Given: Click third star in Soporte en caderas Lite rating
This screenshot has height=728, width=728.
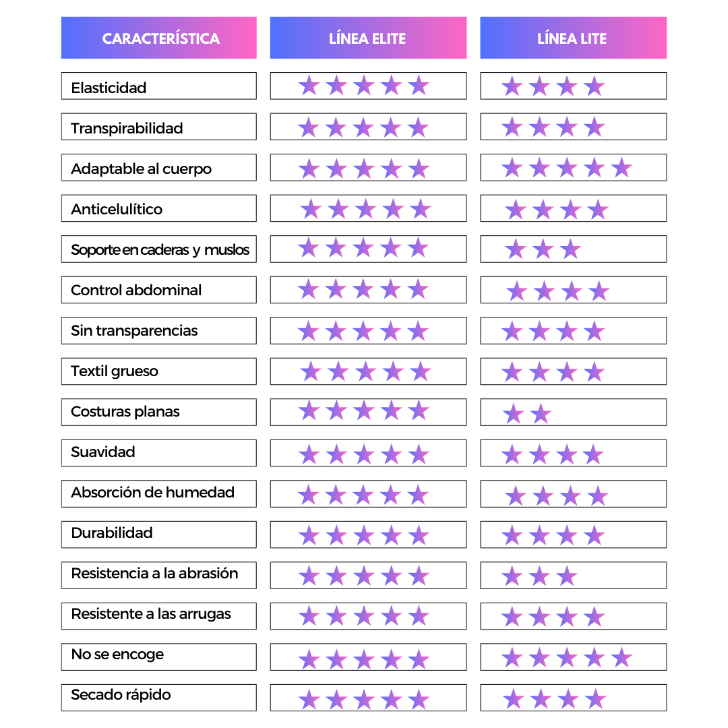Looking at the screenshot, I should point(571,249).
